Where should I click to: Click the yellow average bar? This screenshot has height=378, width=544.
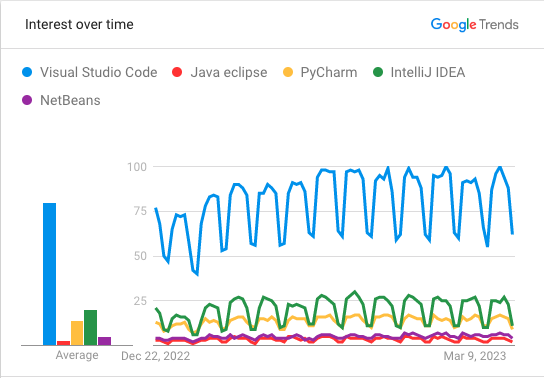77,333
